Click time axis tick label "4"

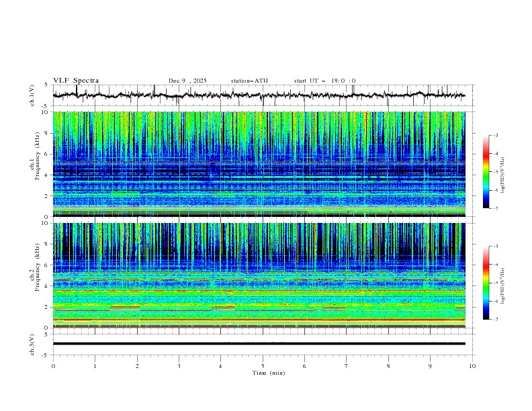coord(220,366)
